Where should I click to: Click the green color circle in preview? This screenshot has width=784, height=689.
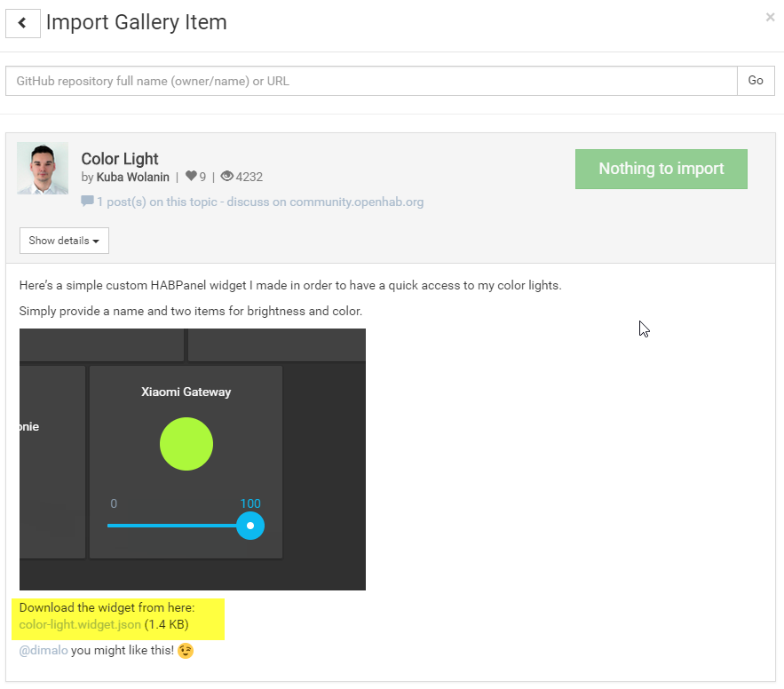(x=186, y=444)
